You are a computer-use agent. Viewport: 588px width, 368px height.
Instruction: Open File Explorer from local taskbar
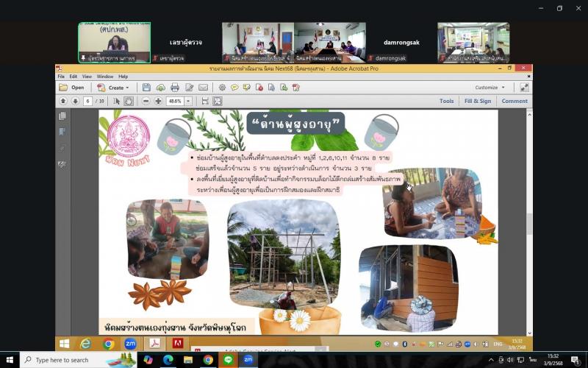click(x=188, y=360)
